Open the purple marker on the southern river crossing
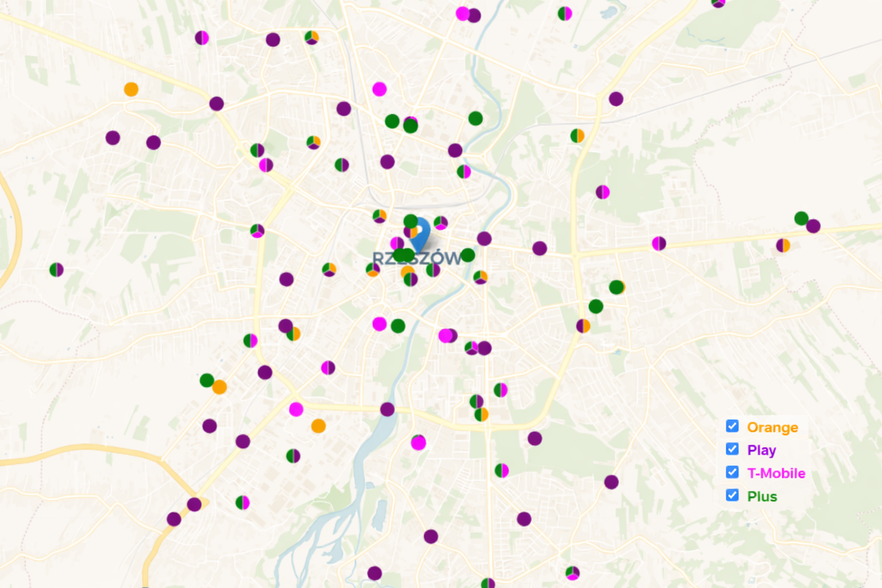The width and height of the screenshot is (882, 588). 388,409
